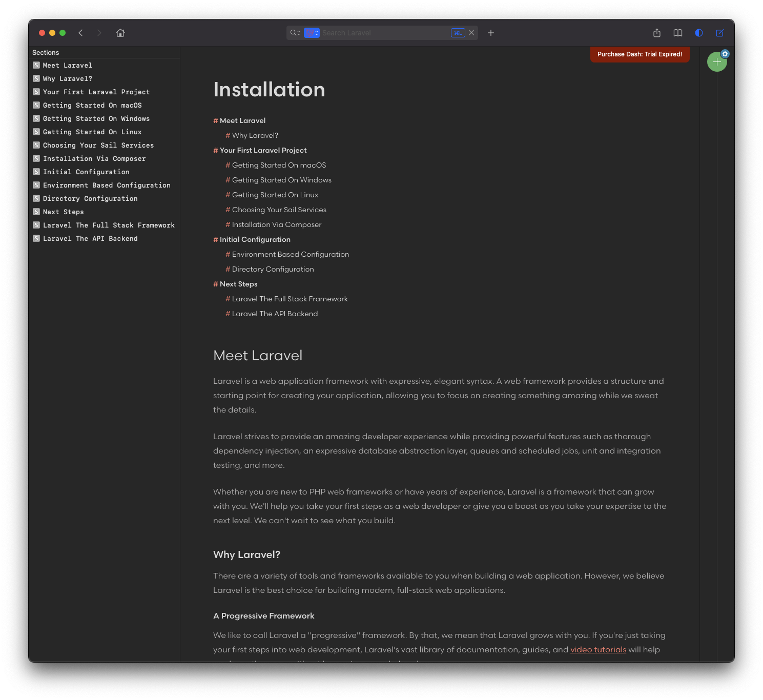This screenshot has width=763, height=700.
Task: Select Environment Based Configuration sidebar row
Action: coord(105,186)
